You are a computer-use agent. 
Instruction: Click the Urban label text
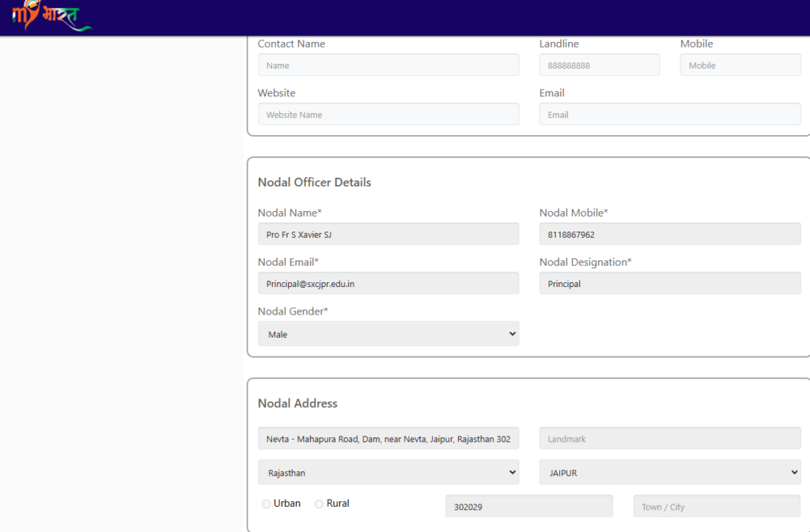[x=286, y=503]
